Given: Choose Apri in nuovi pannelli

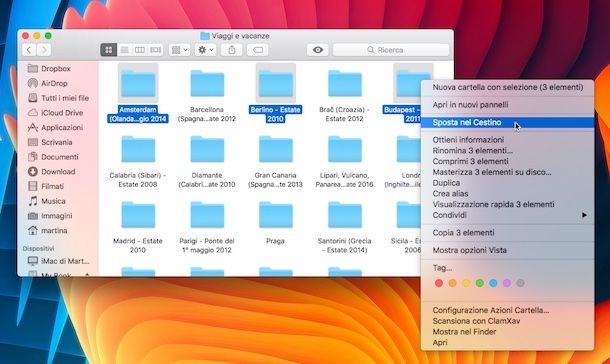Looking at the screenshot, I should [x=507, y=105].
